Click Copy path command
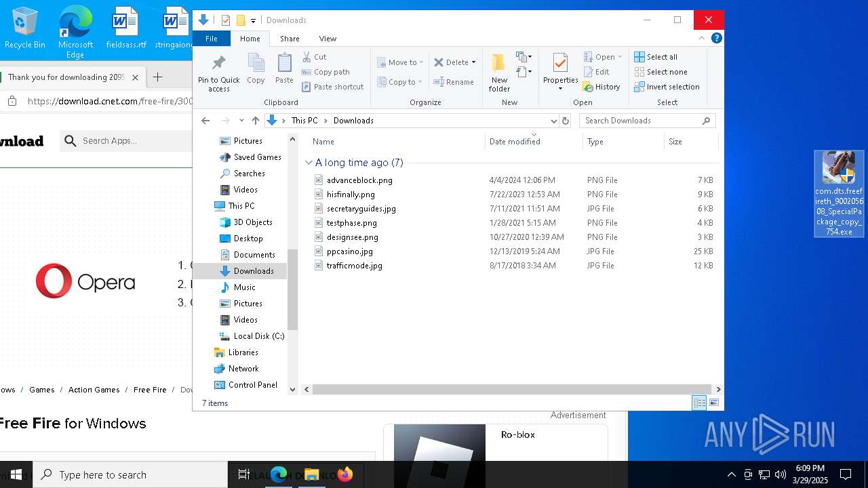Image resolution: width=868 pixels, height=488 pixels. [x=325, y=72]
